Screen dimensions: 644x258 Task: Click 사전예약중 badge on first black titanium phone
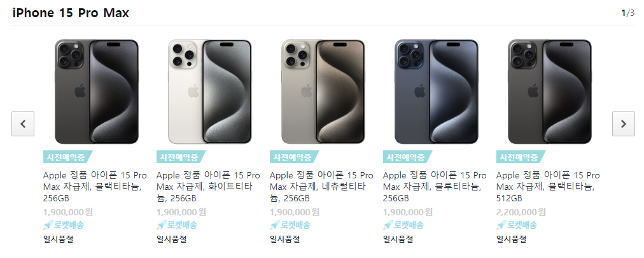pyautogui.click(x=67, y=157)
